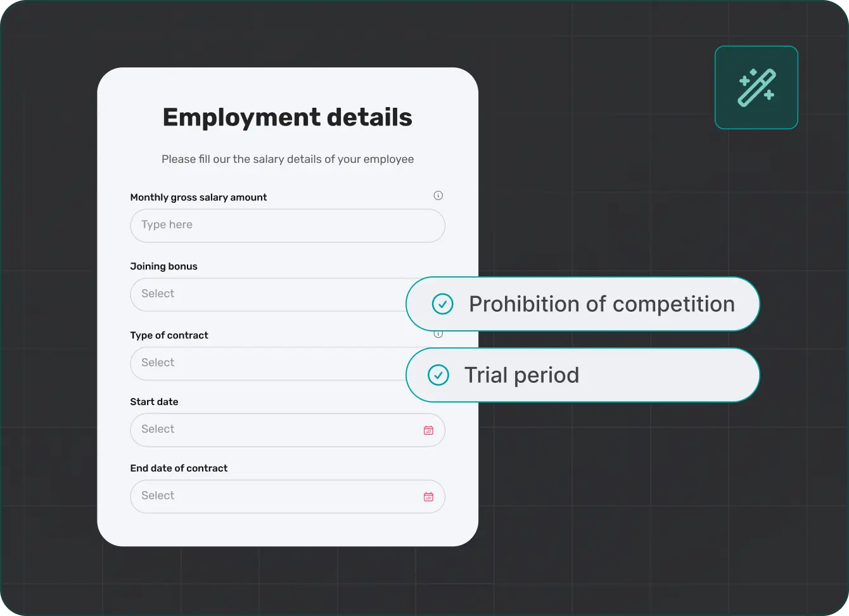Click info icon beside Monthly gross salary amount
The image size is (849, 616).
pyautogui.click(x=438, y=195)
